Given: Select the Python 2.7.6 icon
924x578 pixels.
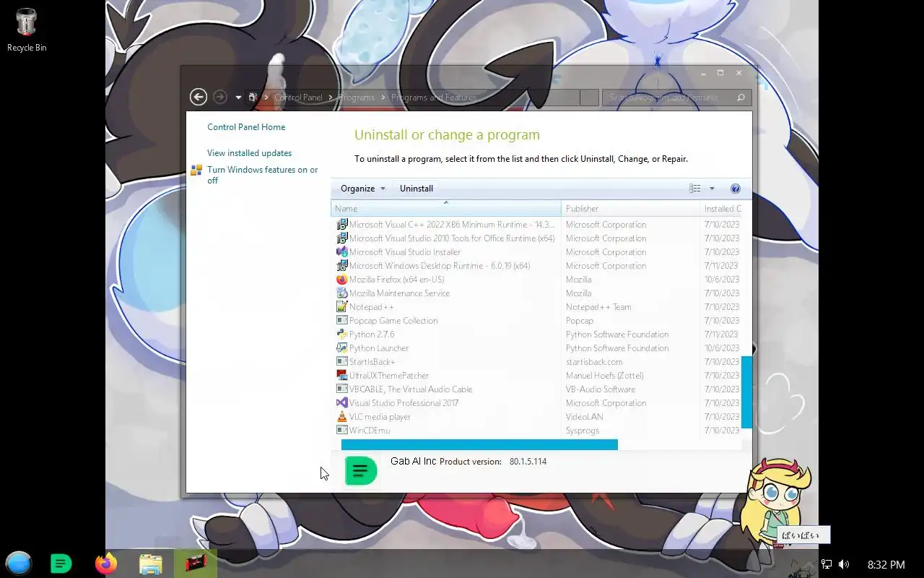Looking at the screenshot, I should click(342, 335).
